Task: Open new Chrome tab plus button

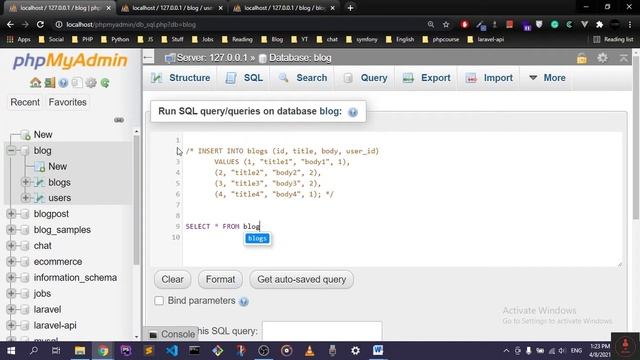Action: coord(350,8)
